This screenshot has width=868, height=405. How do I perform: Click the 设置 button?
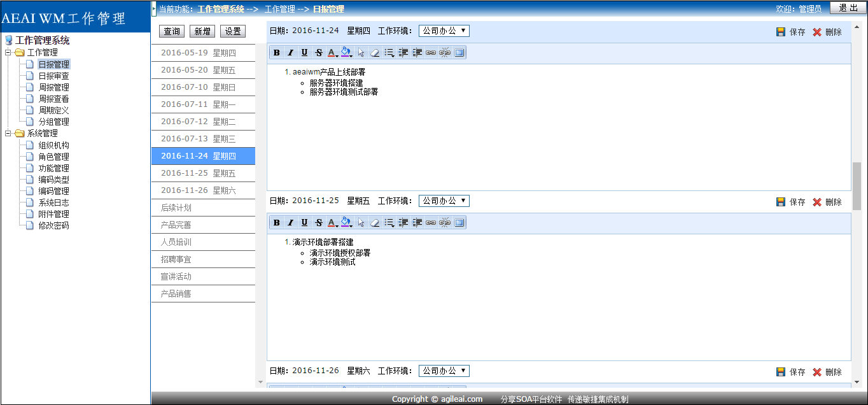click(233, 32)
